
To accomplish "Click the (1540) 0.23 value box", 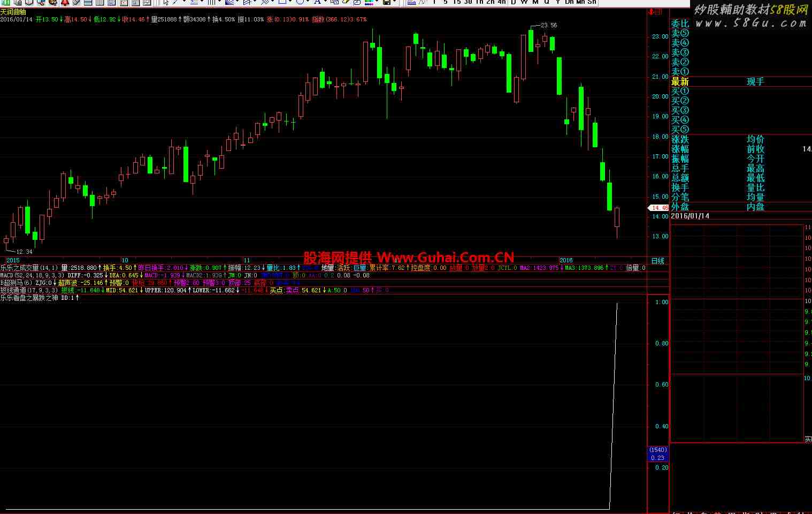I will (x=658, y=454).
